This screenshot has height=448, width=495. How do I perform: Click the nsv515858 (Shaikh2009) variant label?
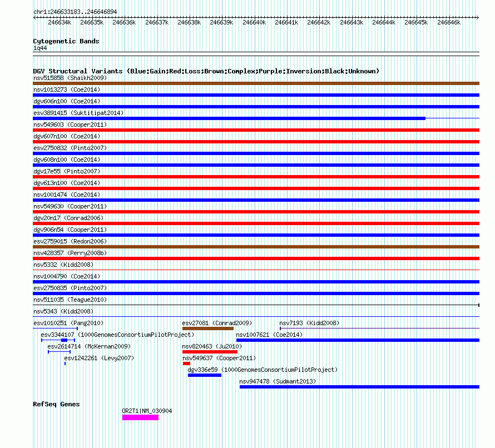(x=70, y=78)
